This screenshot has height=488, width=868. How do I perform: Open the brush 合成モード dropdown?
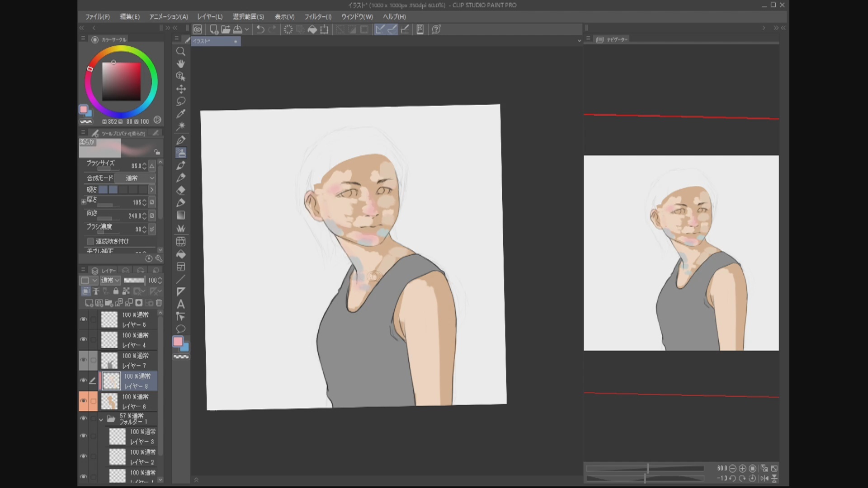(135, 178)
